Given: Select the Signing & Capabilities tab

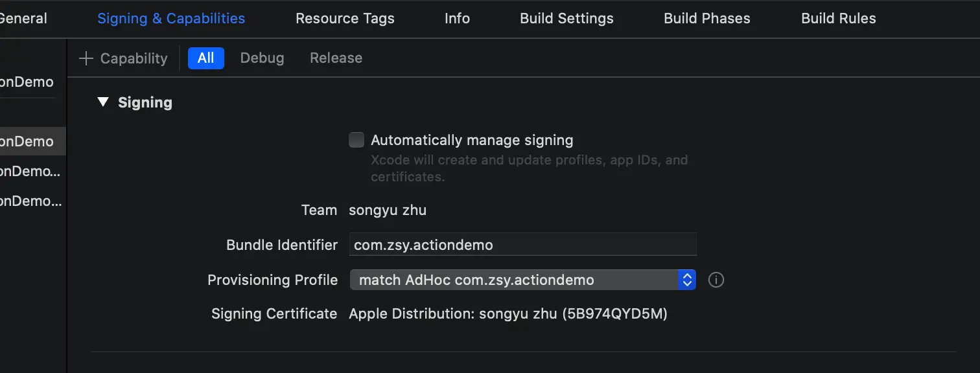Looking at the screenshot, I should coord(171,18).
